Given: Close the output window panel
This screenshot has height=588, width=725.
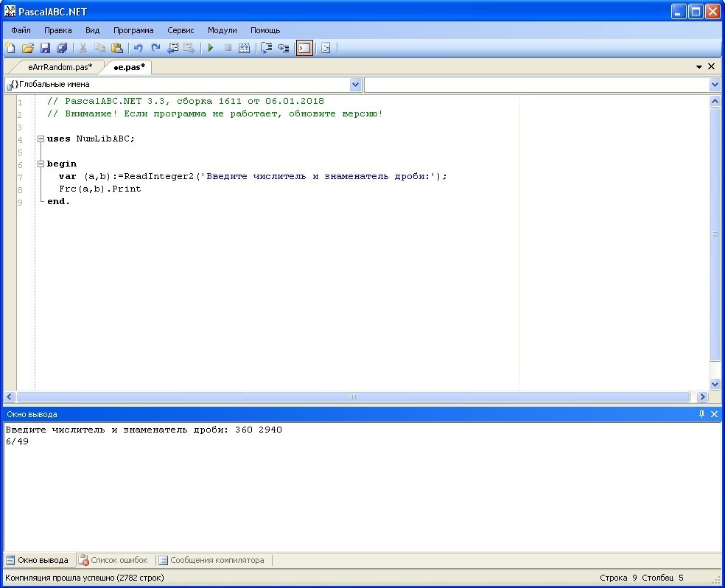Looking at the screenshot, I should tap(714, 414).
